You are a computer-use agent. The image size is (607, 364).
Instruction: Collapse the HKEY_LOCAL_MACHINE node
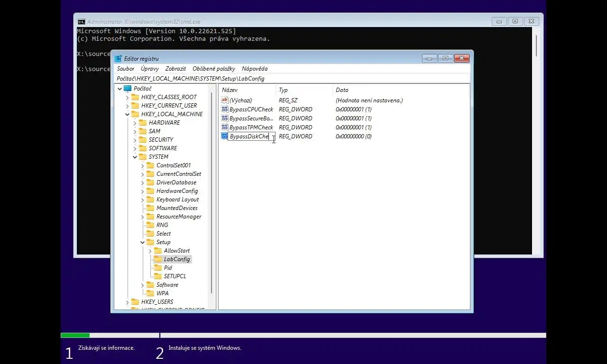(127, 114)
